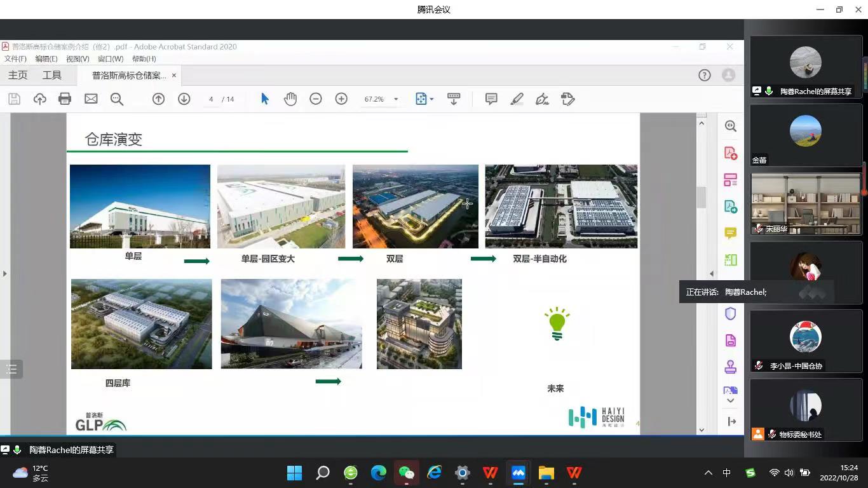Click the zoom in plus icon
868x488 pixels.
(x=341, y=99)
